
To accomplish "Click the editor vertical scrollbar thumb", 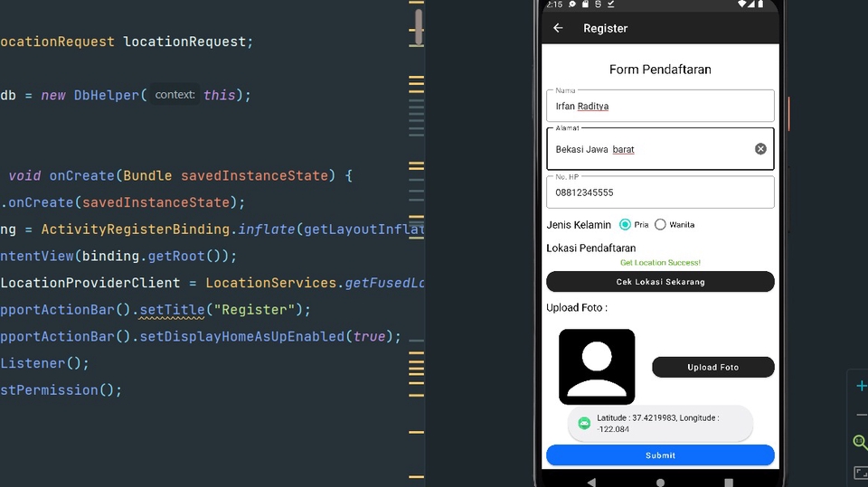I will click(x=418, y=27).
